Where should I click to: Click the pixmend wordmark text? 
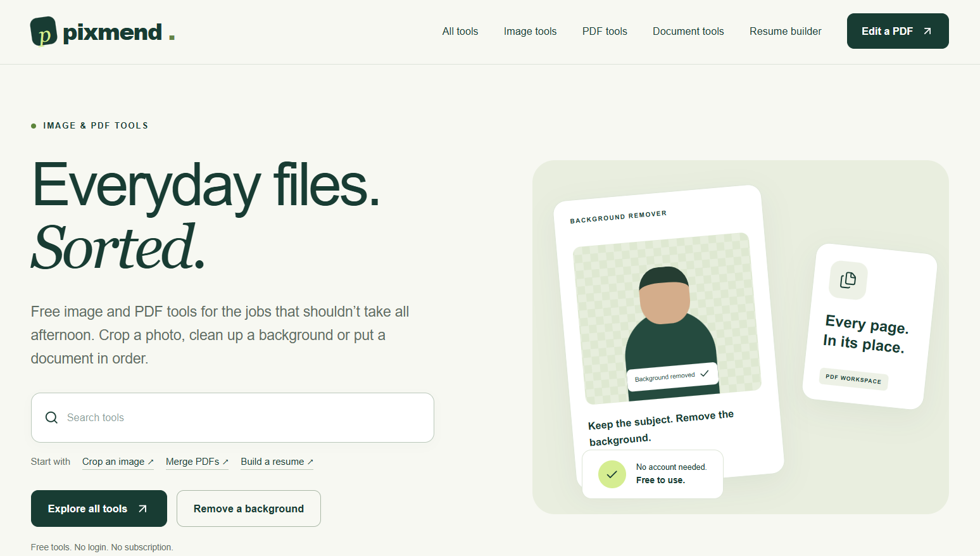(x=113, y=32)
